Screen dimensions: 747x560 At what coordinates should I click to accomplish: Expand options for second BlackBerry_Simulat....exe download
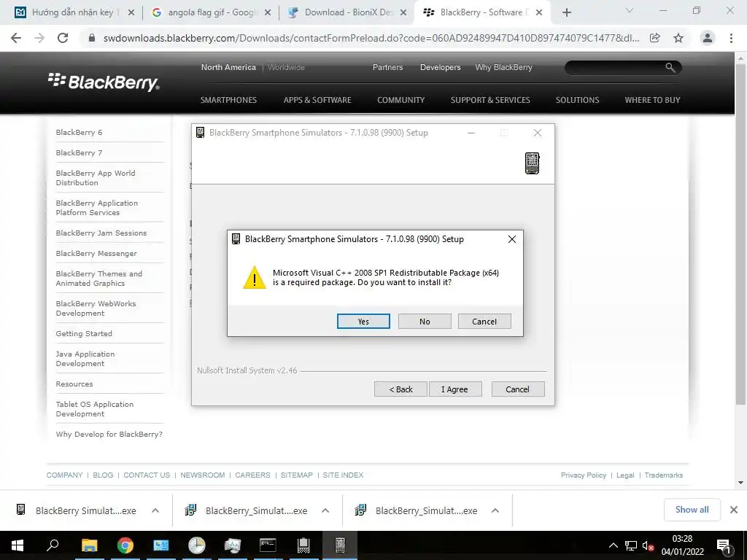325,510
